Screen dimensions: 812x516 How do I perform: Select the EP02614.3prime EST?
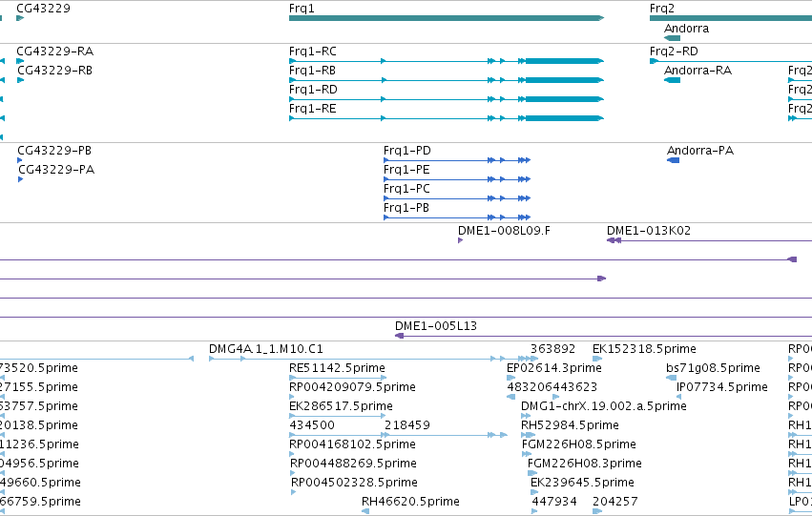coord(511,378)
